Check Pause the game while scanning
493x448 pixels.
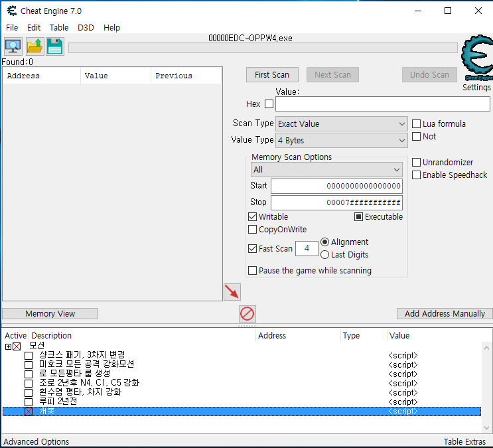[253, 271]
